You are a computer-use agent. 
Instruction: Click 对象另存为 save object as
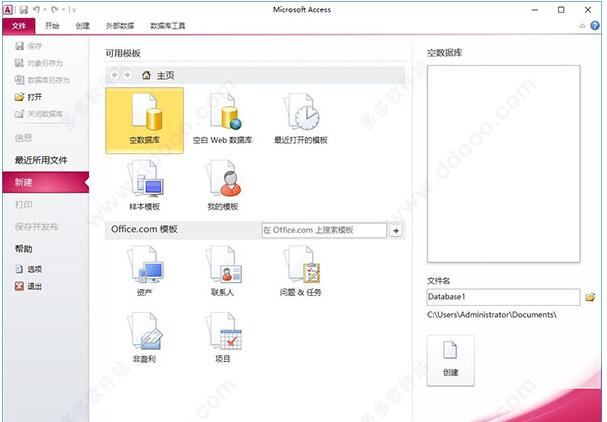(x=38, y=63)
